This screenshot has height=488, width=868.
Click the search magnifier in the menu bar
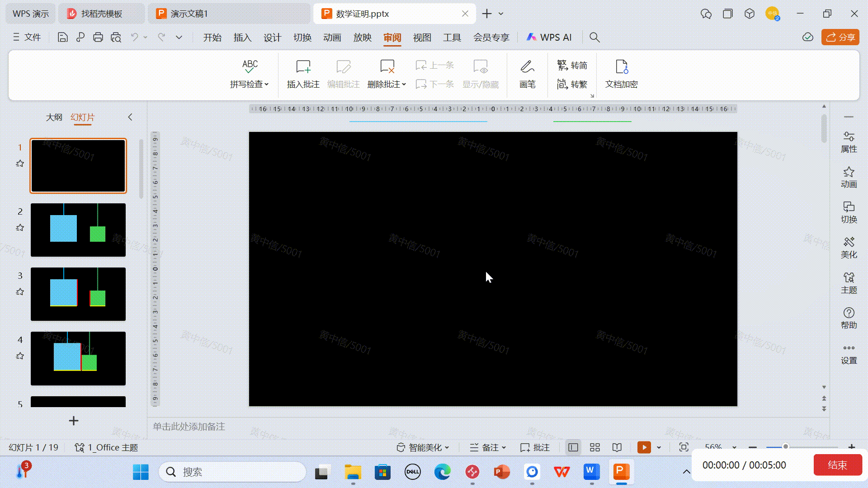594,38
